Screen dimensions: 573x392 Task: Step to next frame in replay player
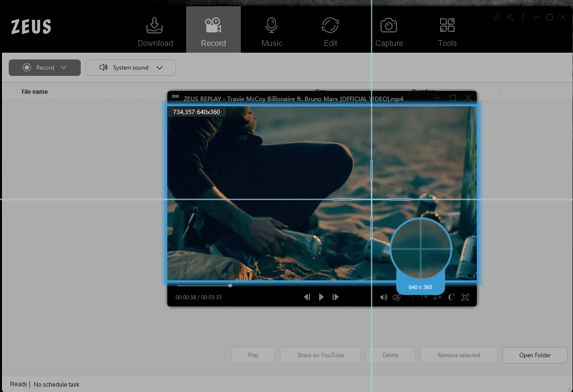pyautogui.click(x=336, y=297)
